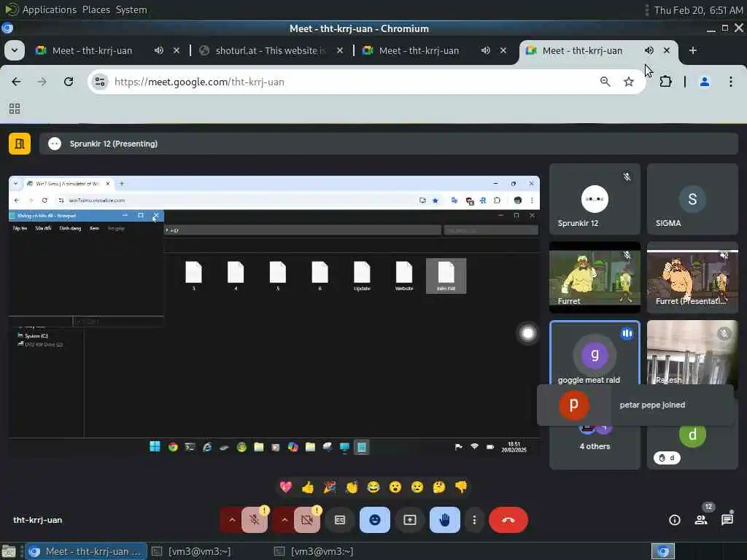This screenshot has width=747, height=560.
Task: Select the Sprunkir 12 participant tile
Action: 595,199
